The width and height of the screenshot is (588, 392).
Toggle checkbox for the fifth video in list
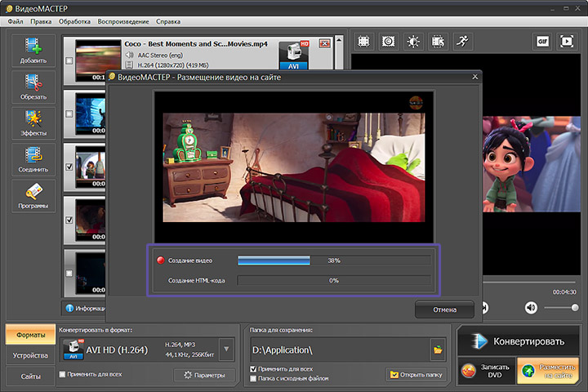(x=69, y=274)
